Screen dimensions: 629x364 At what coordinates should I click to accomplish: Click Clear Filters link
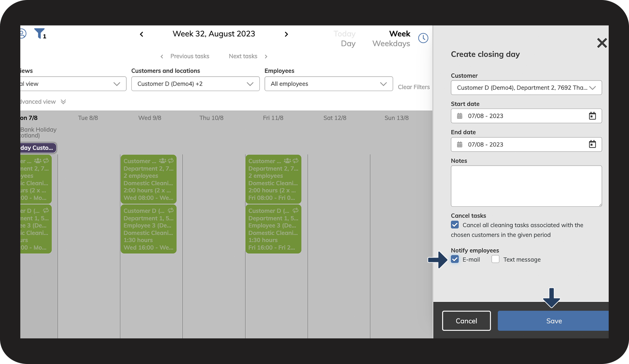(414, 87)
